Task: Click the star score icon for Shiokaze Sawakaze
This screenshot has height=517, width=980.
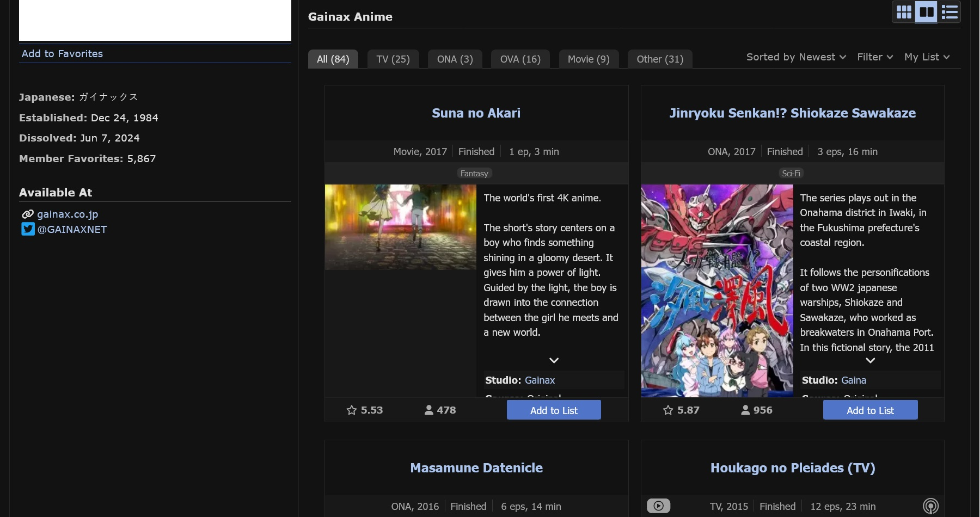Action: 668,410
